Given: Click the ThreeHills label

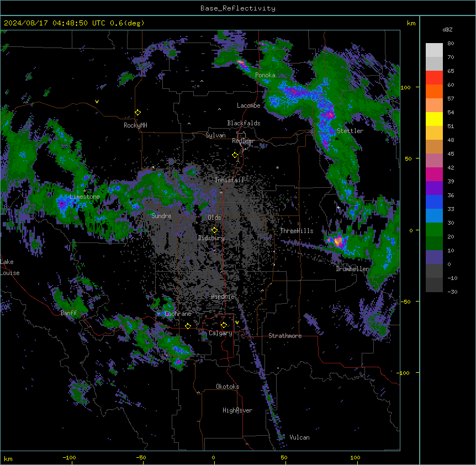Looking at the screenshot, I should [297, 231].
